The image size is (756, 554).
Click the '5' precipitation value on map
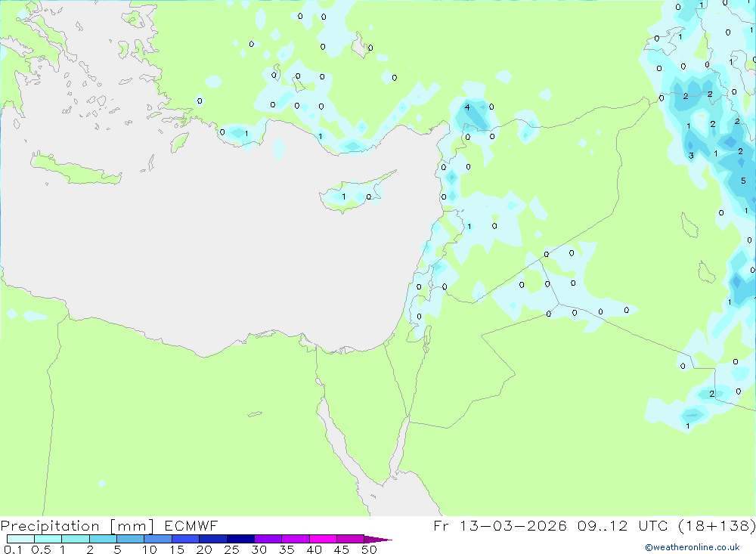coord(743,181)
